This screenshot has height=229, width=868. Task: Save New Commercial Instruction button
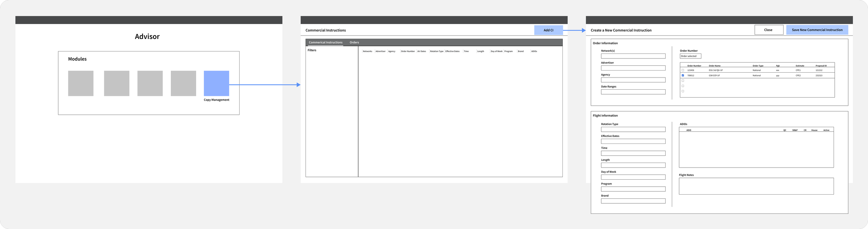point(817,30)
